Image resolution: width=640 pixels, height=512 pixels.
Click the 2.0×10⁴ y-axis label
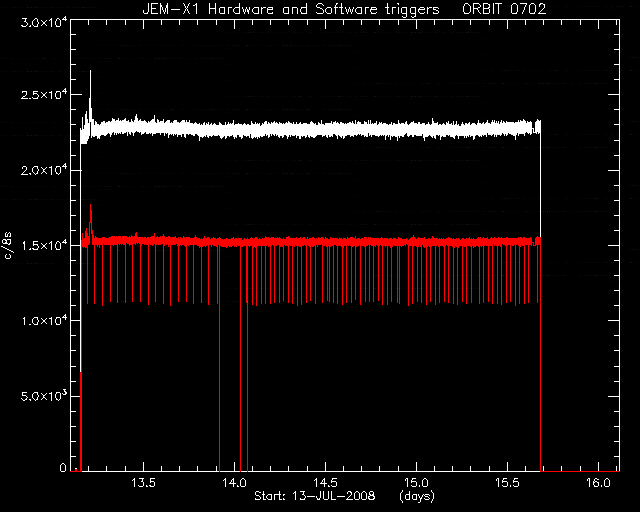coord(44,170)
